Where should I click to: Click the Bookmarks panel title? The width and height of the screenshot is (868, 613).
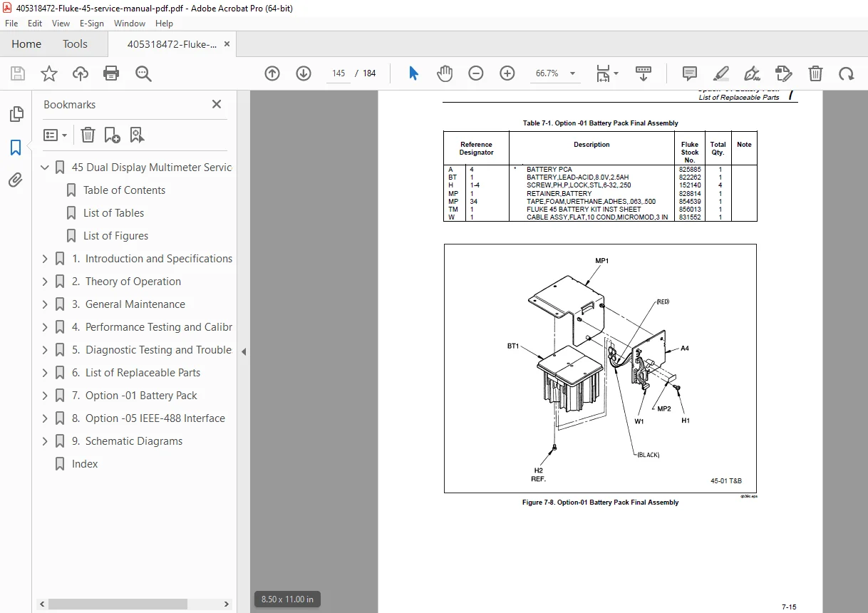(69, 105)
